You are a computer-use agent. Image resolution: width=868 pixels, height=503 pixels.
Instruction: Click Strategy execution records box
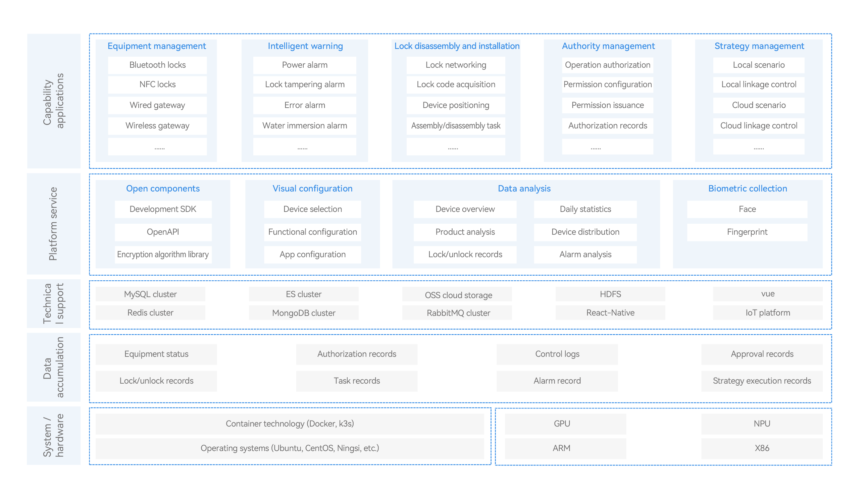tap(762, 381)
